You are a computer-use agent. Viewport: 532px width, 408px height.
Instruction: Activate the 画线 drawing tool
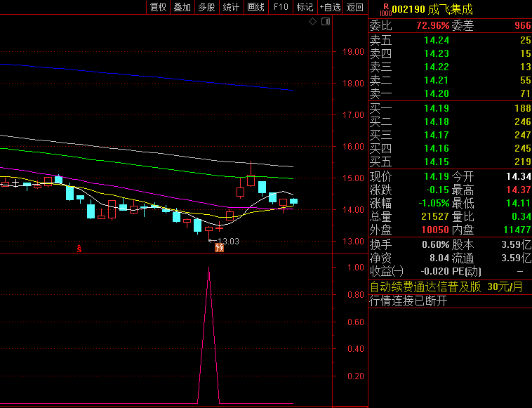point(255,7)
